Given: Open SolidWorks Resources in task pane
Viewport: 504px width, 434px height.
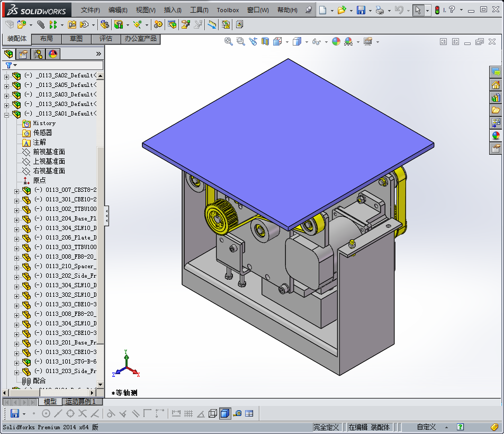Looking at the screenshot, I should pyautogui.click(x=496, y=85).
